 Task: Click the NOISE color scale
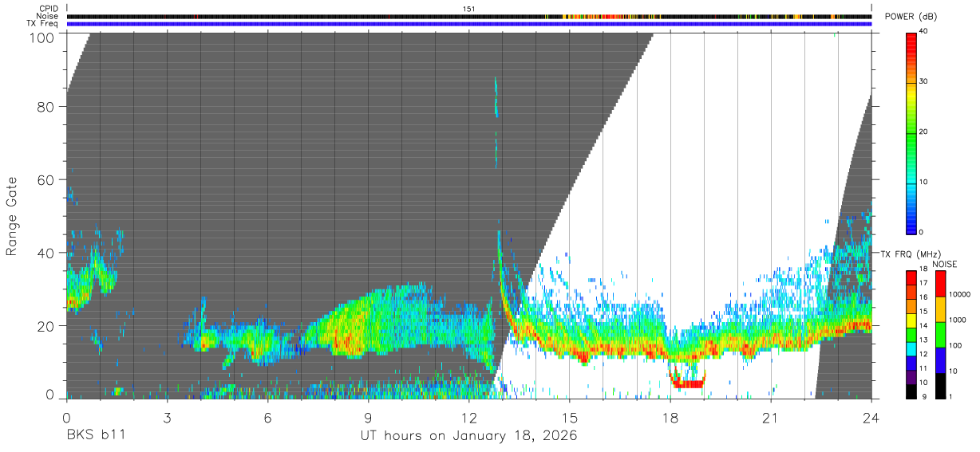pos(940,335)
